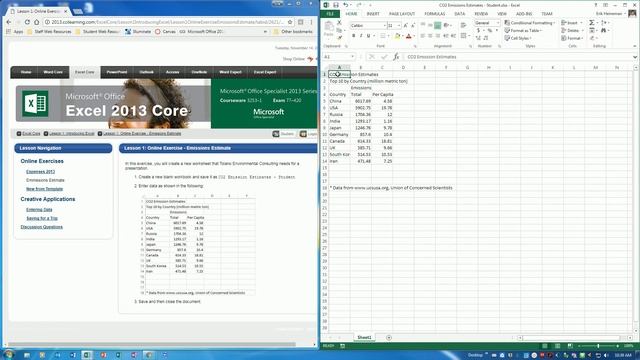Viewport: 640px width, 360px height.
Task: Apply Percent Style number format
Action: tap(490, 31)
